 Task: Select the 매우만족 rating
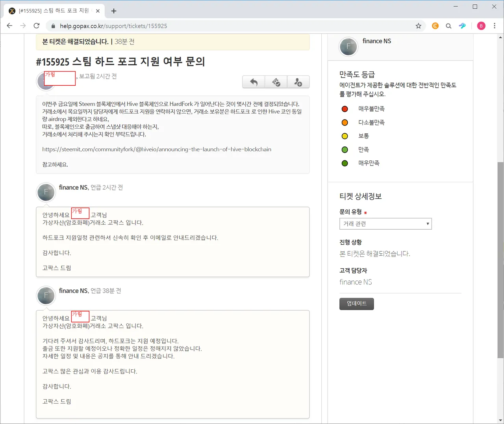345,163
